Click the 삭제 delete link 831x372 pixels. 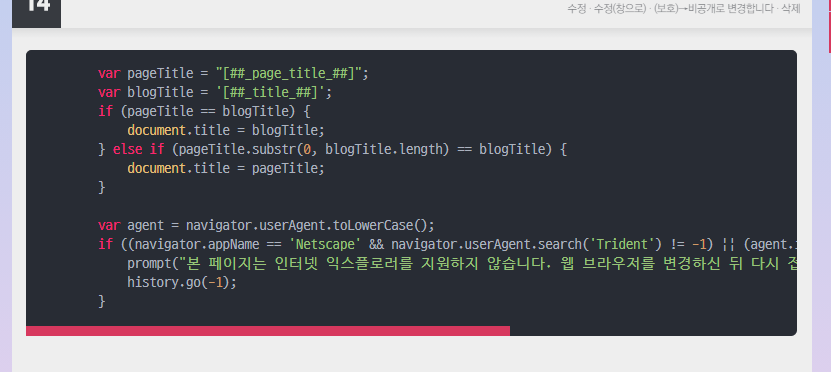[x=791, y=8]
